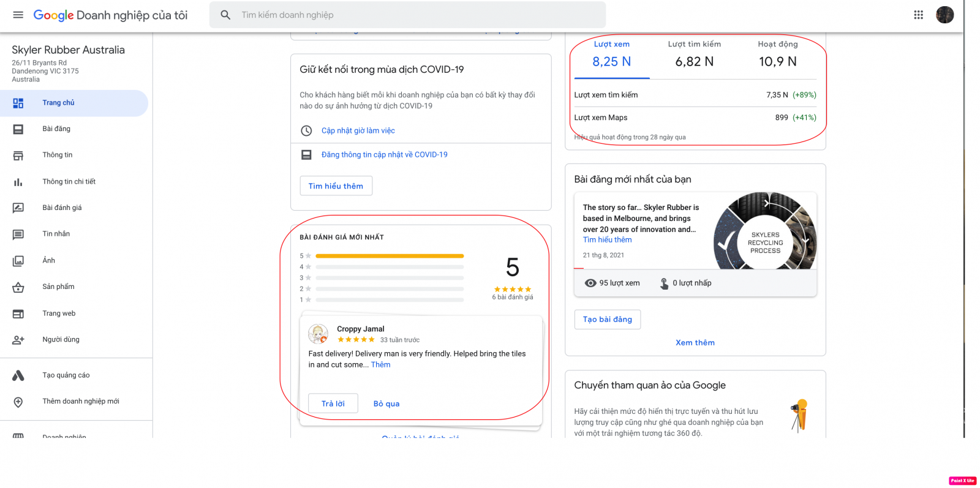Click the clock icon for updating hours

click(306, 130)
